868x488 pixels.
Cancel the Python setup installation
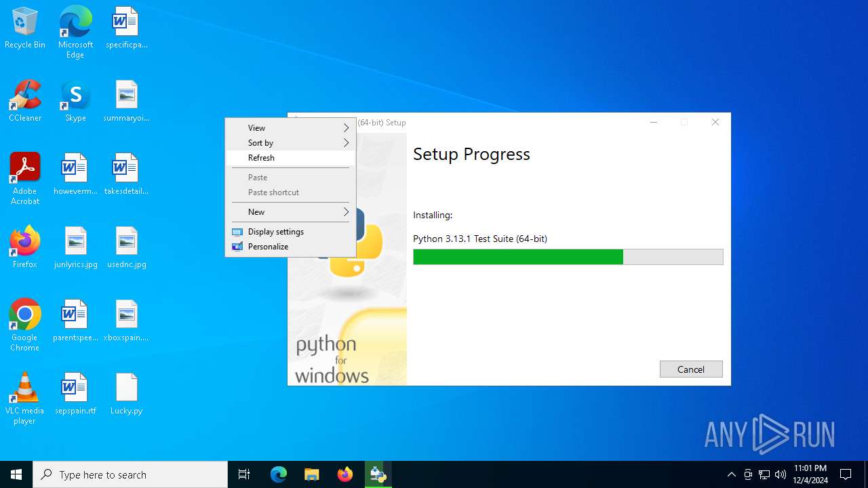(691, 369)
